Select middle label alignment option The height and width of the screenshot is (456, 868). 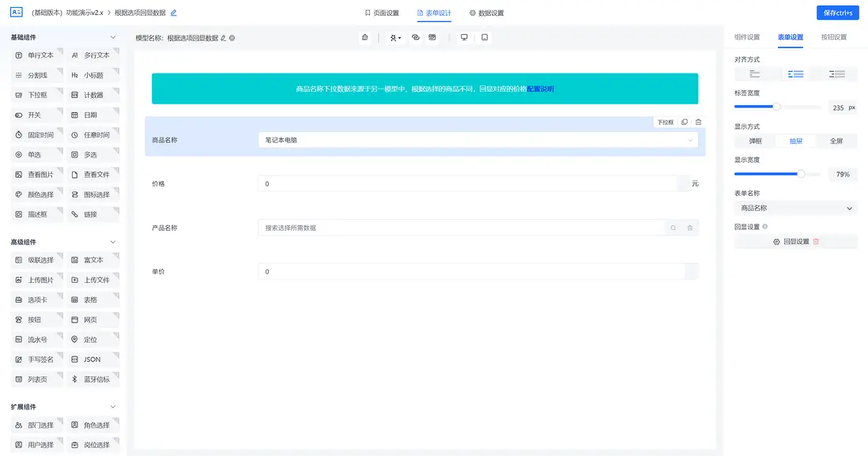[x=795, y=74]
